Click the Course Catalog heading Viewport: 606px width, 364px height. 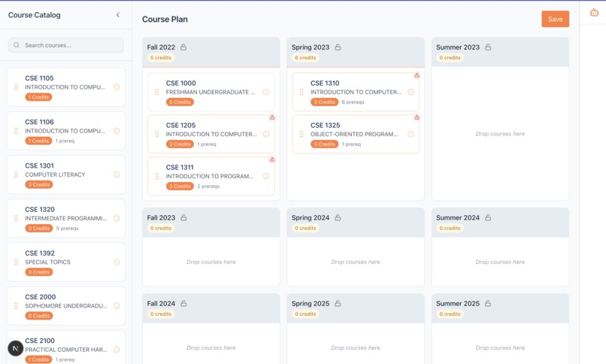(x=35, y=15)
